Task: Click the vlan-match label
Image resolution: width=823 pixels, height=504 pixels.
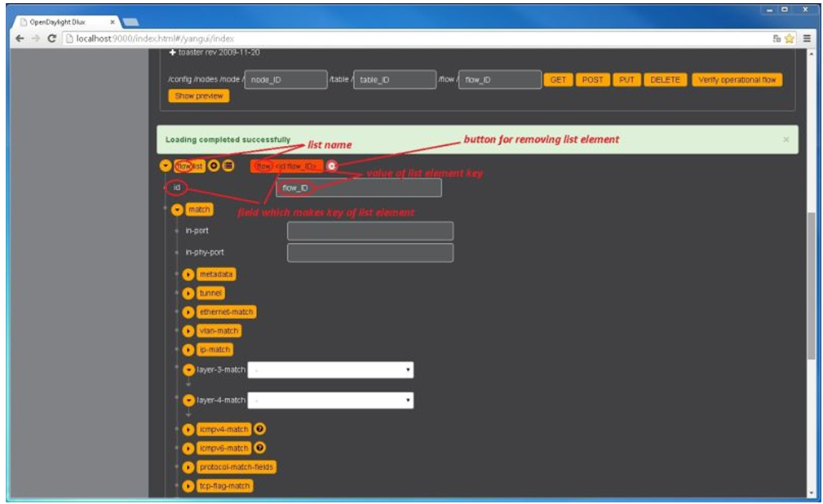Action: pos(219,331)
